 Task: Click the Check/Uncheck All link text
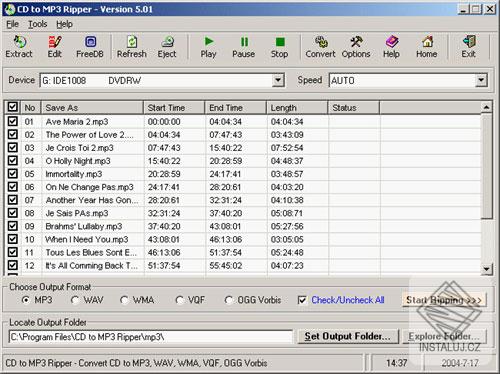click(x=348, y=300)
